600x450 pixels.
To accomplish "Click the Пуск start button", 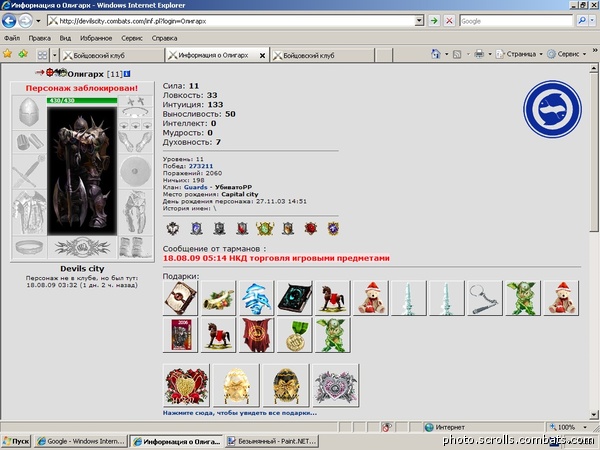I will (x=16, y=441).
